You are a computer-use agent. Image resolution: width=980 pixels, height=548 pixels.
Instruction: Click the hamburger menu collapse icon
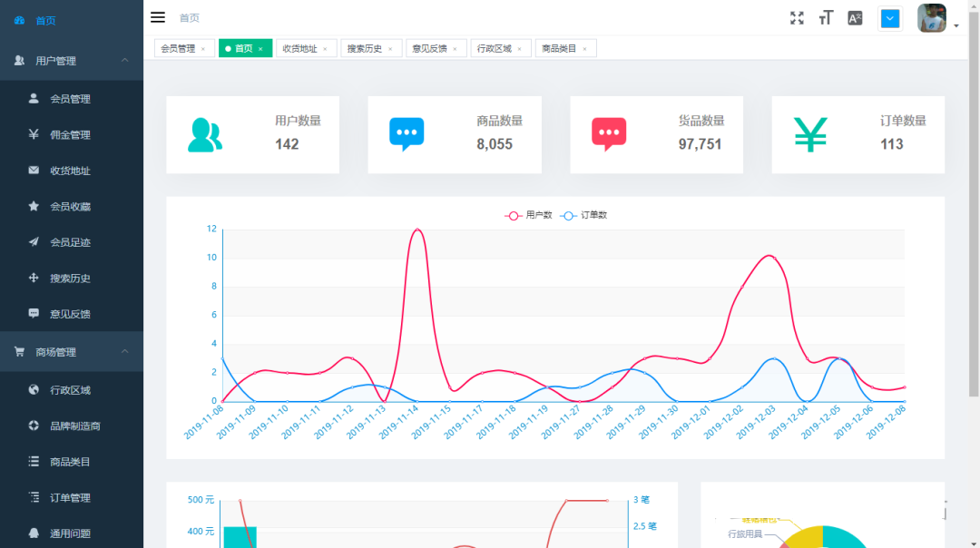click(x=158, y=17)
